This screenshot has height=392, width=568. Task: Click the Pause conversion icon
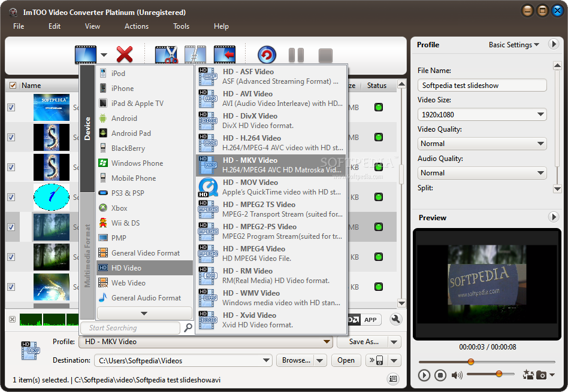(296, 56)
